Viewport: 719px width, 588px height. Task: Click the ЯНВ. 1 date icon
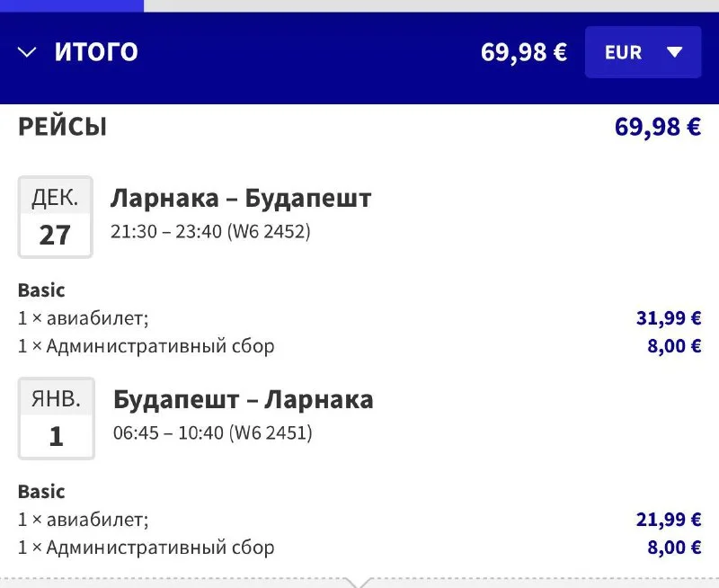[56, 418]
